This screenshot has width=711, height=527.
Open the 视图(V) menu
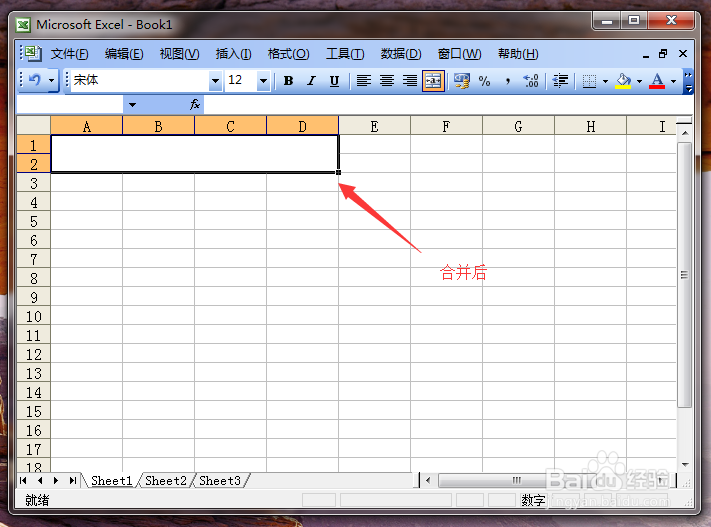(x=179, y=54)
